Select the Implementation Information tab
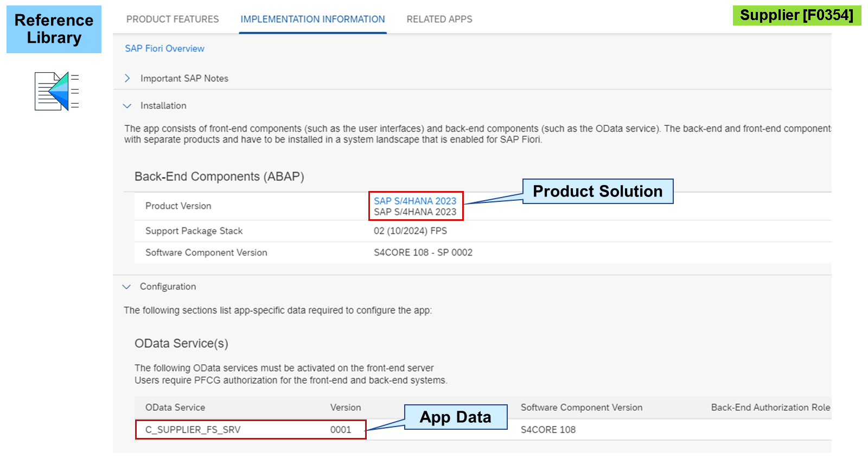The height and width of the screenshot is (458, 868). (312, 19)
